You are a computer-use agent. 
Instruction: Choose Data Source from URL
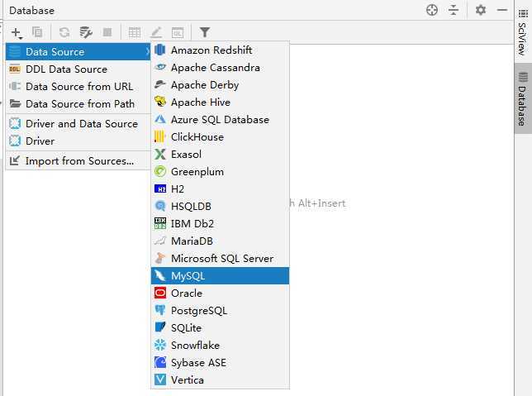point(78,86)
